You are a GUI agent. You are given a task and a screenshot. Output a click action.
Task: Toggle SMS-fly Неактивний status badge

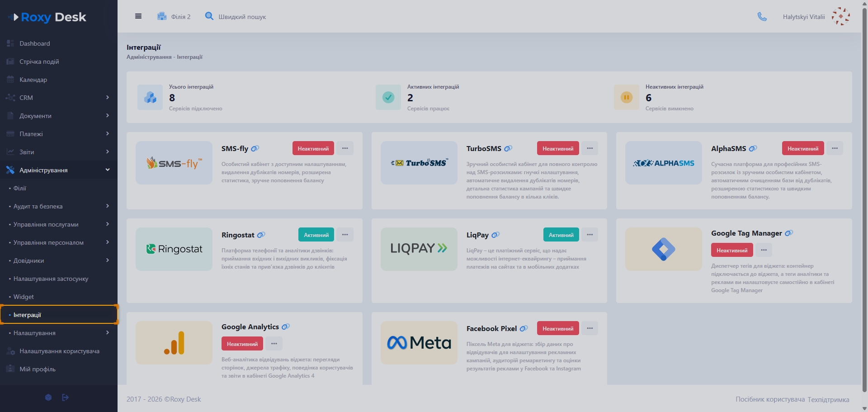pyautogui.click(x=313, y=148)
